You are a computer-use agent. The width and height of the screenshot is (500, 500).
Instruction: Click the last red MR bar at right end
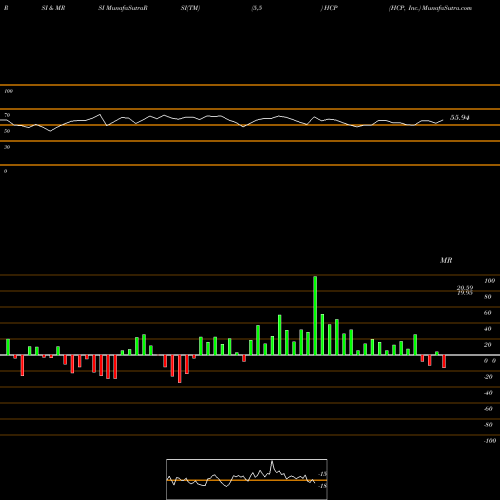tap(444, 361)
